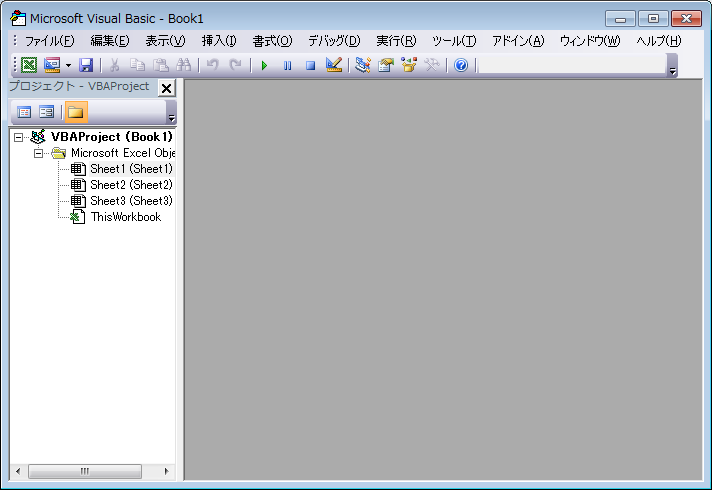
Task: Close the プロジェクト - VBAProject panel
Action: click(x=167, y=88)
